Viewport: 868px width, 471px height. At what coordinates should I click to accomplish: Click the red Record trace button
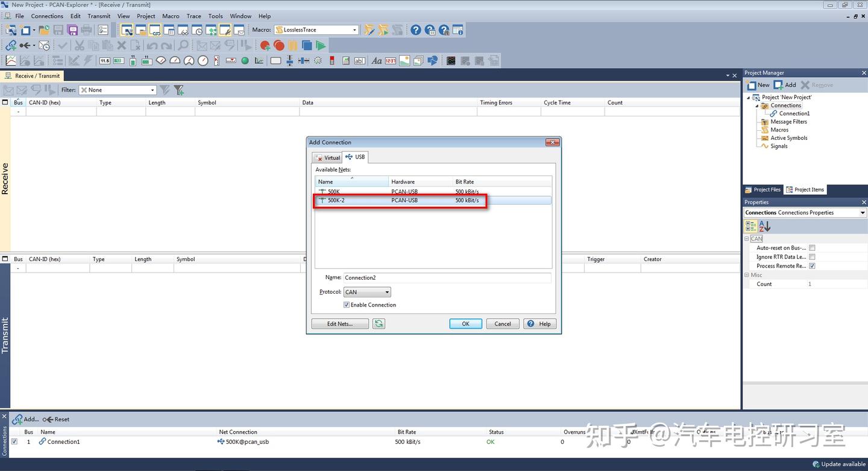click(278, 45)
